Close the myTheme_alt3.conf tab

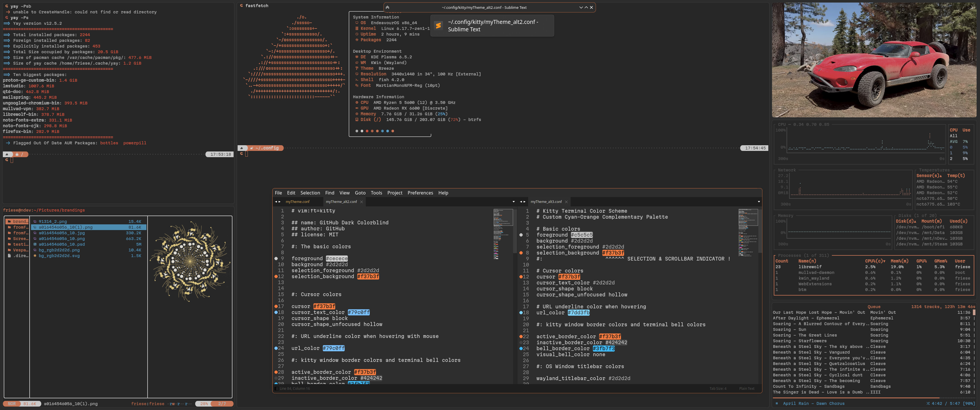[x=566, y=202]
